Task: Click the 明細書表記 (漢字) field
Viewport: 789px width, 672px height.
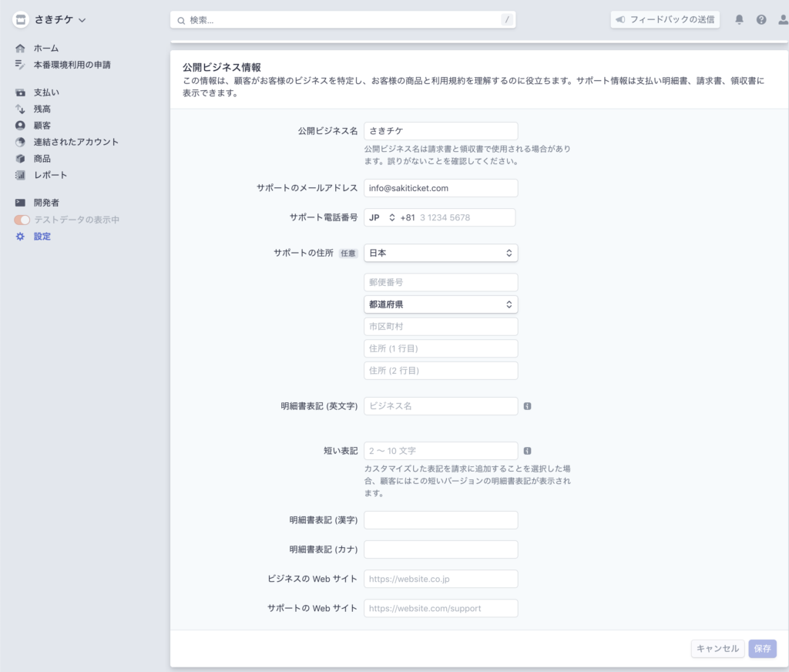Action: 441,520
